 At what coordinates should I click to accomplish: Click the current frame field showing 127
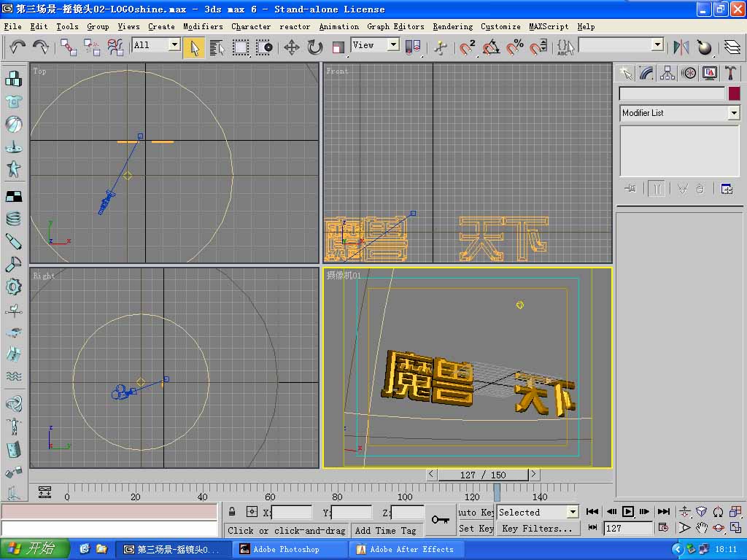pyautogui.click(x=627, y=528)
